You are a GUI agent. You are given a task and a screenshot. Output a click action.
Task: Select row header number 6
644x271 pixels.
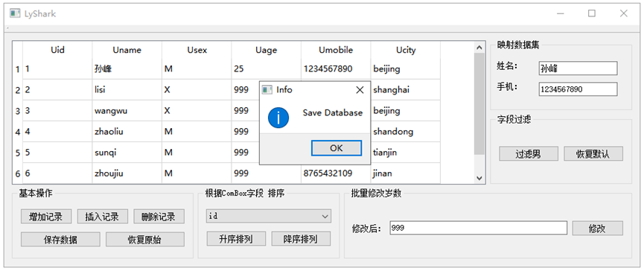[x=18, y=174]
